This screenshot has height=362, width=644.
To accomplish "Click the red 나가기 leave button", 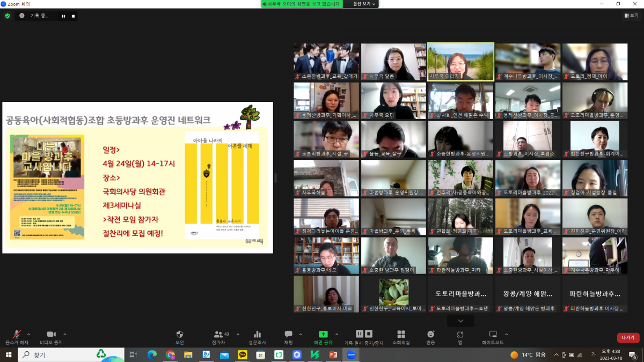I will pos(627,337).
